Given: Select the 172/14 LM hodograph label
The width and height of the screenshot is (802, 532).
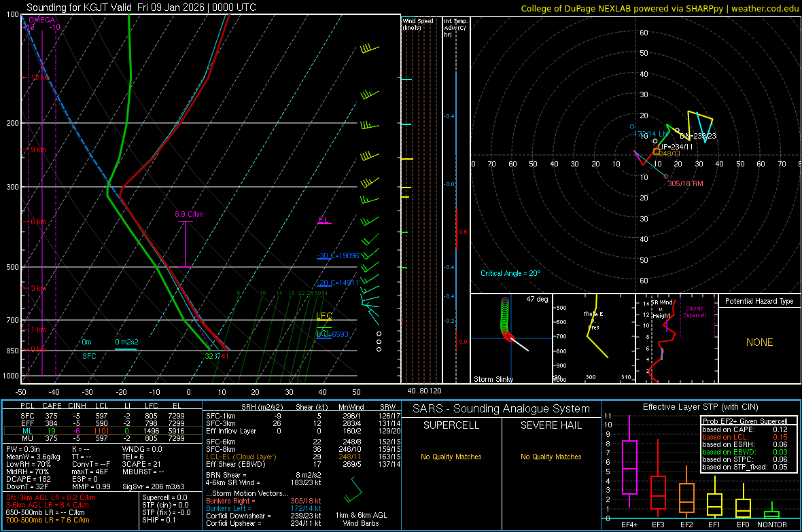Looking at the screenshot, I should [651, 134].
